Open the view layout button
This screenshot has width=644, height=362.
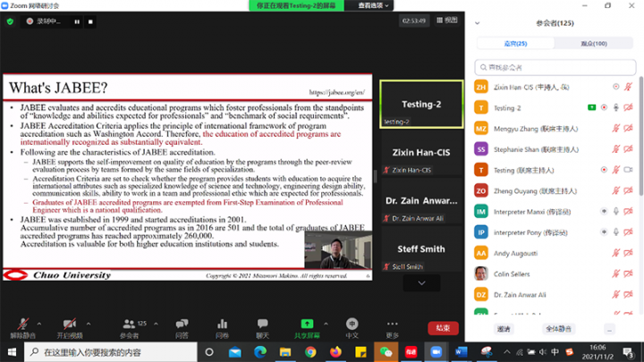(447, 20)
